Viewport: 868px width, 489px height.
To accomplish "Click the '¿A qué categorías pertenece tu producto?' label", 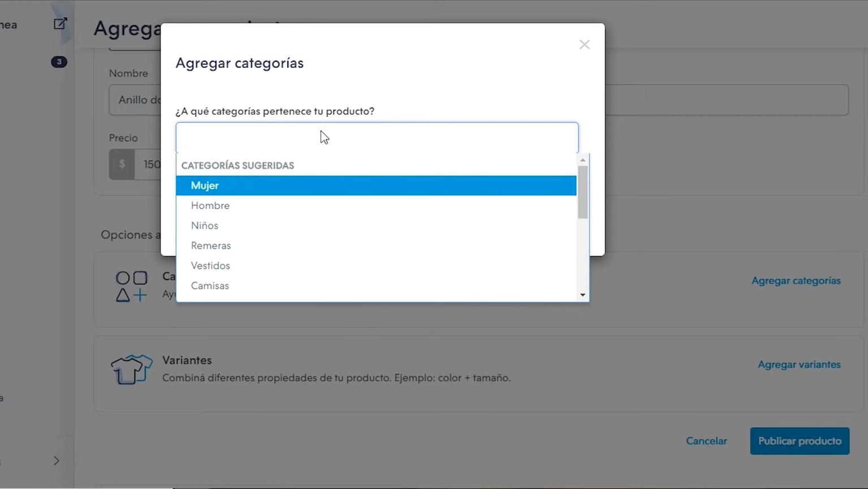I will pos(275,111).
